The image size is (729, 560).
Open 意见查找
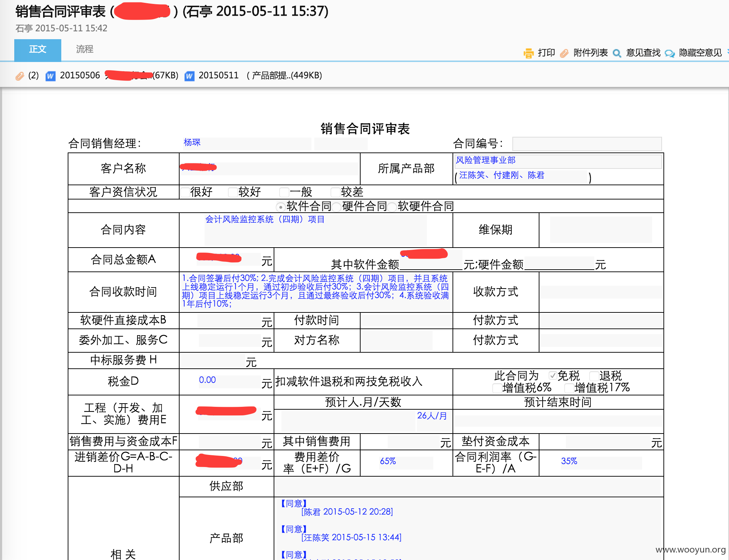click(x=643, y=53)
